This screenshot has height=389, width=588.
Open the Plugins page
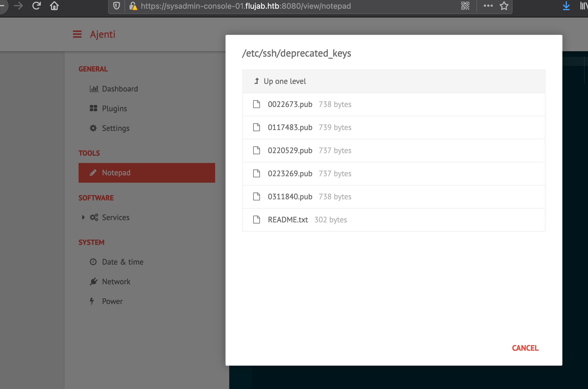pos(114,109)
